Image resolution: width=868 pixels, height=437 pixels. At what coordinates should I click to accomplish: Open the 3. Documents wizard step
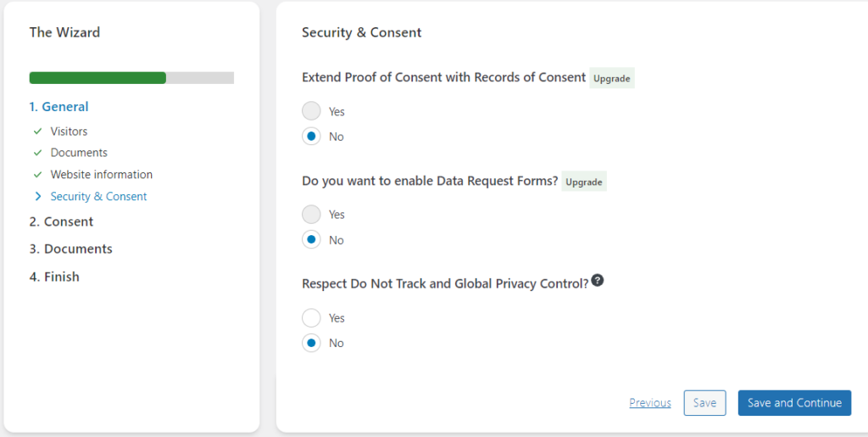coord(70,249)
